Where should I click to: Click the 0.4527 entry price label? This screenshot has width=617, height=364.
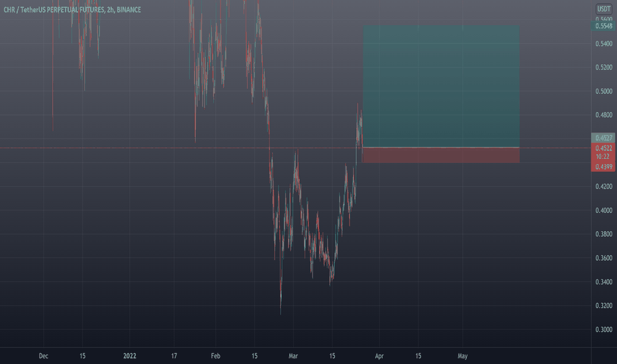[603, 138]
